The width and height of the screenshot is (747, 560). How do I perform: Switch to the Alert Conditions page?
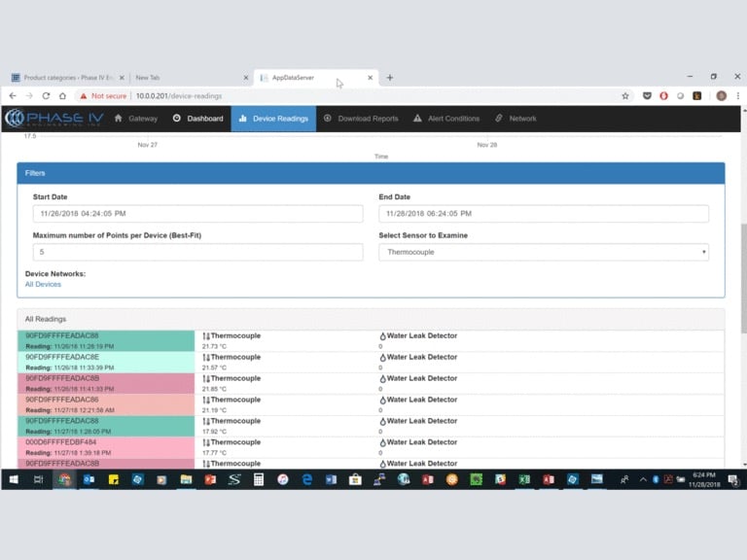click(446, 119)
